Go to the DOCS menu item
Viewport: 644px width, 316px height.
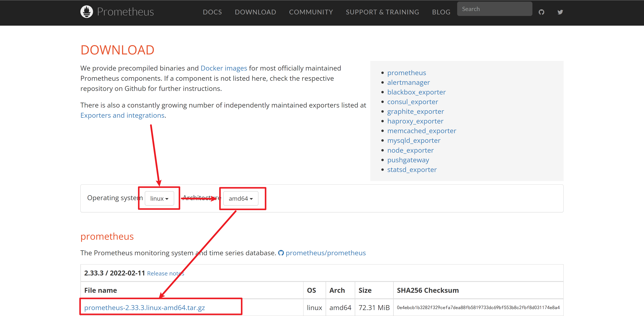(212, 12)
